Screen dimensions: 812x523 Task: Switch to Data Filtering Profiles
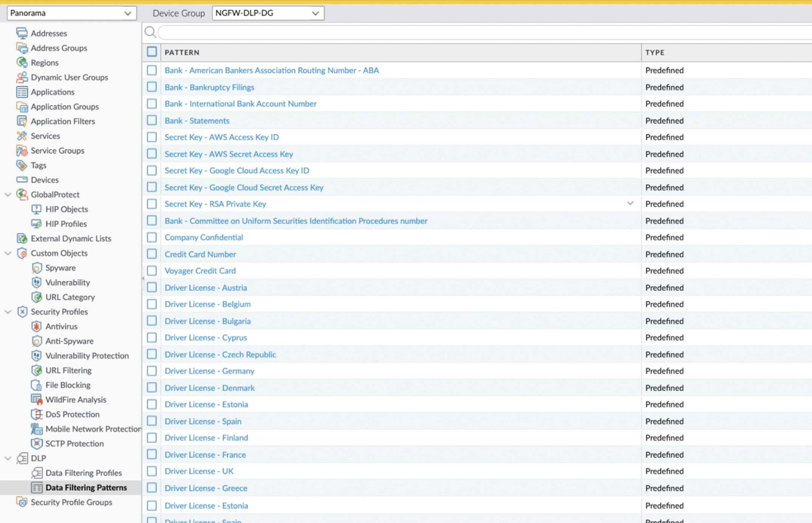click(x=83, y=472)
